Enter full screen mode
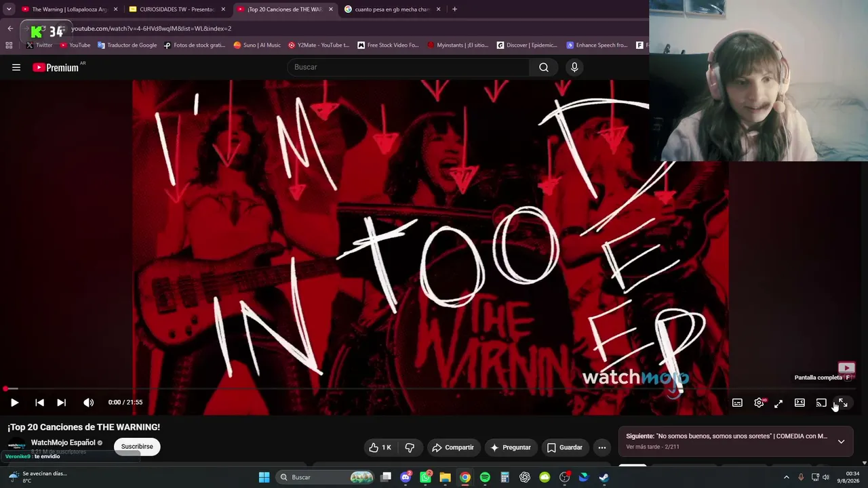 [x=843, y=403]
